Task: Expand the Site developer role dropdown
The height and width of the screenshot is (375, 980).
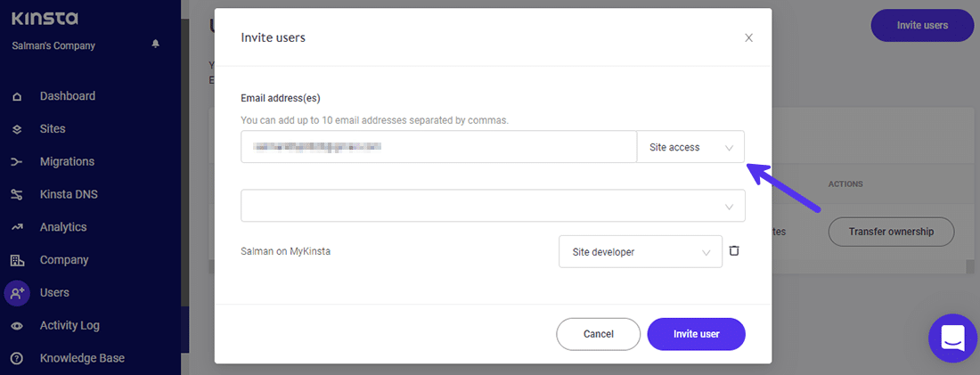Action: [641, 252]
